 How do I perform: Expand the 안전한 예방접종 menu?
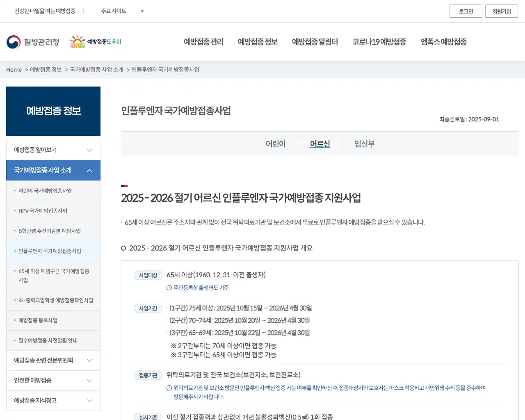[53, 380]
